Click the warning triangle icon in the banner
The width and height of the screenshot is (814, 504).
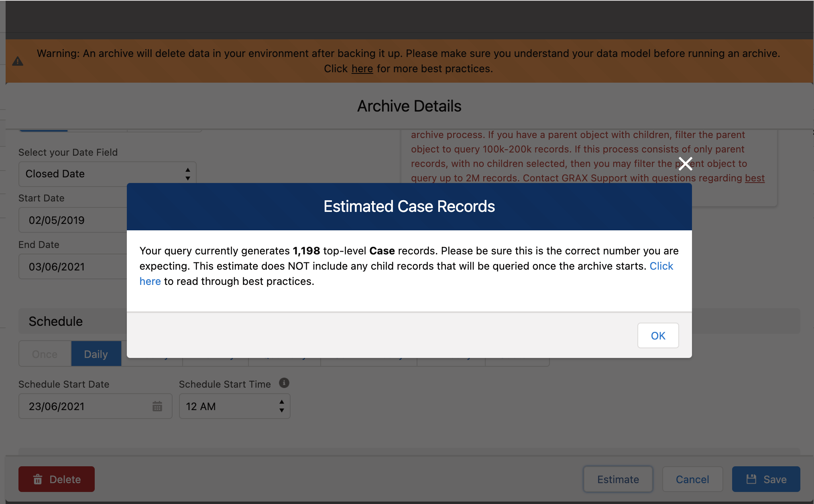18,61
